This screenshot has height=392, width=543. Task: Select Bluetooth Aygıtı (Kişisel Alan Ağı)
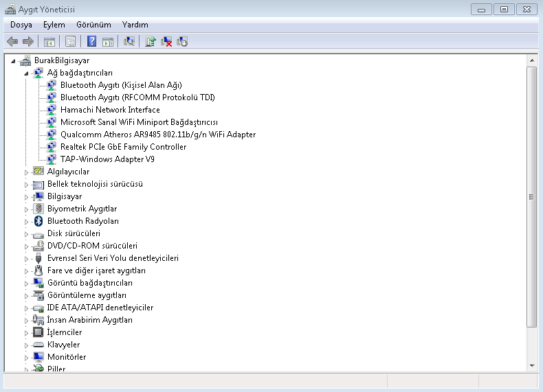point(121,85)
